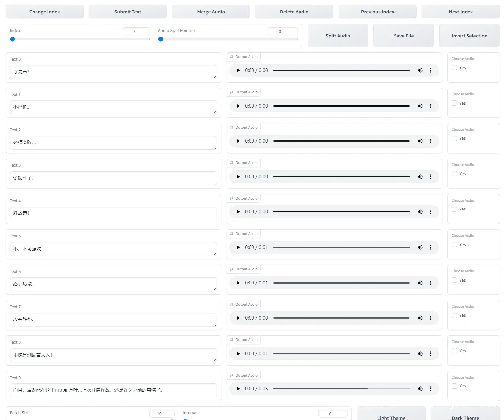This screenshot has width=504, height=420.
Task: Open more options for Text 6 audio
Action: (431, 283)
